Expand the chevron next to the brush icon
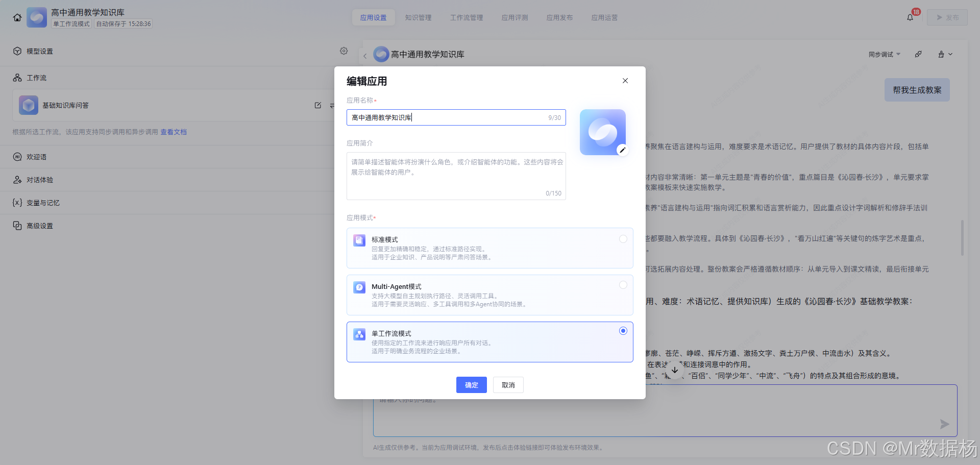The image size is (980, 465). [950, 54]
